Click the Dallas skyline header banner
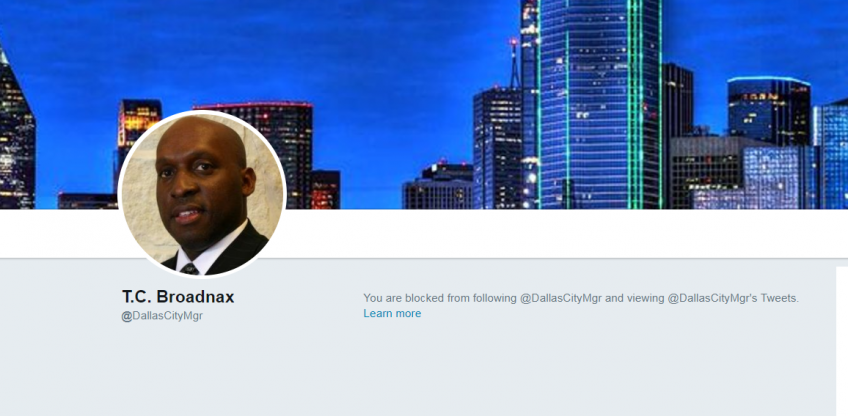 [x=424, y=104]
